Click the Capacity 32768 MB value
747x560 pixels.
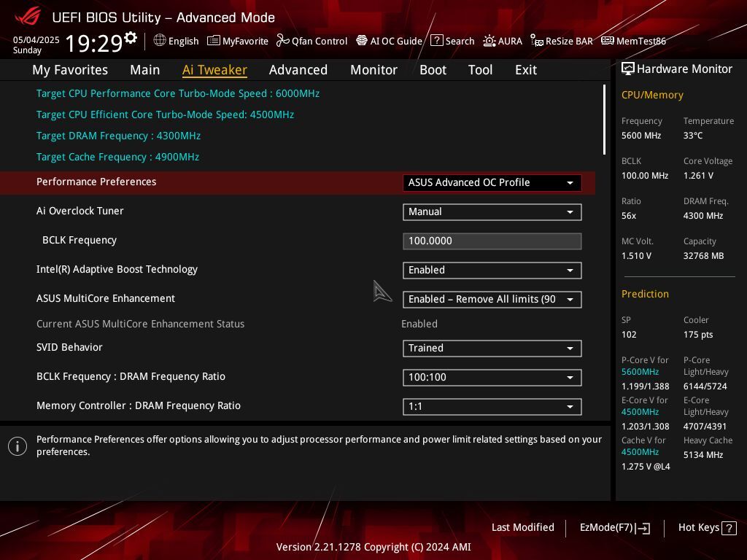703,256
